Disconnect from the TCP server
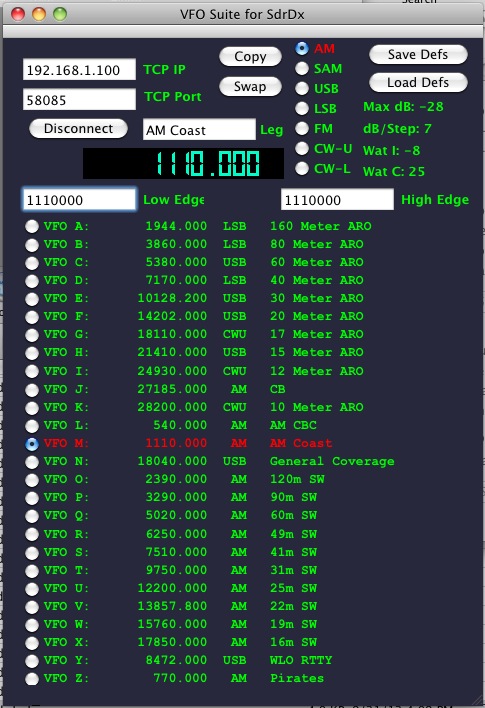 pyautogui.click(x=78, y=129)
